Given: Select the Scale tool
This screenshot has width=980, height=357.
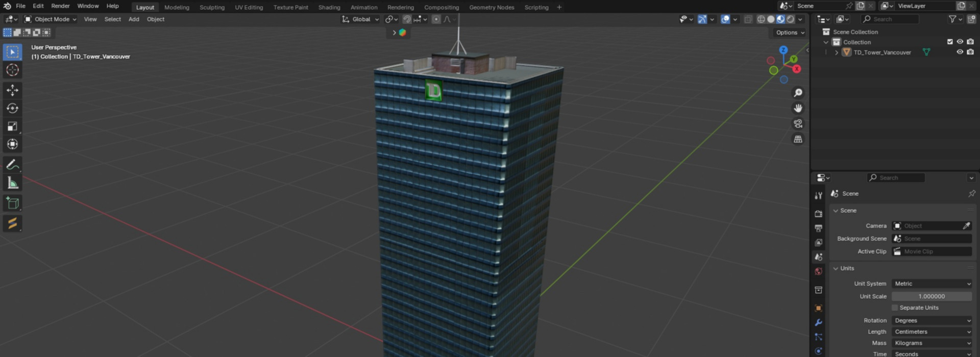Looking at the screenshot, I should click(13, 126).
